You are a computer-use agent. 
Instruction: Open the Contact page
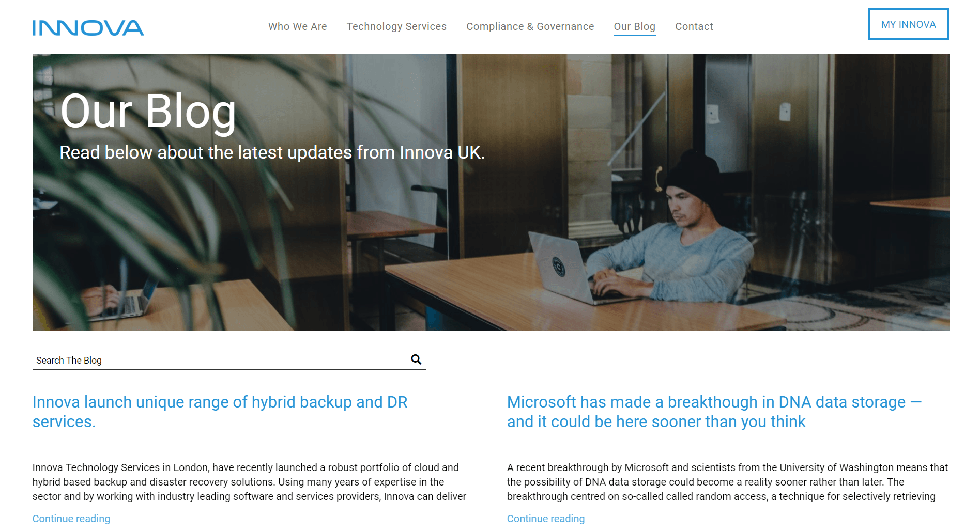pyautogui.click(x=694, y=26)
